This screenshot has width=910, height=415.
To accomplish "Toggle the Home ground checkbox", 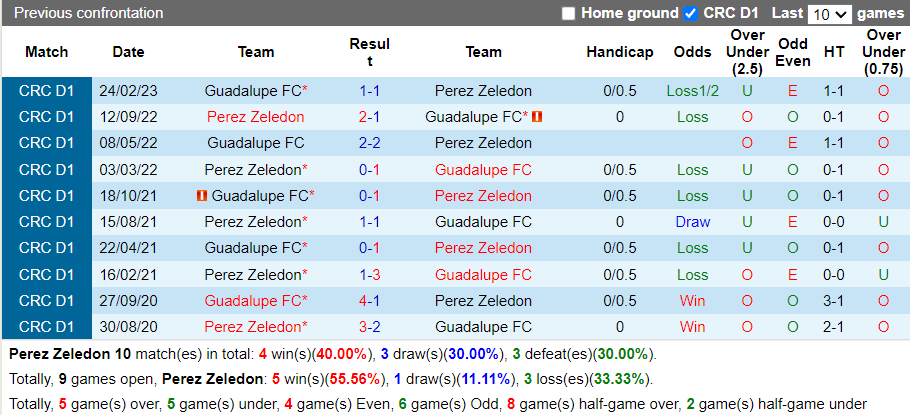I will [569, 14].
